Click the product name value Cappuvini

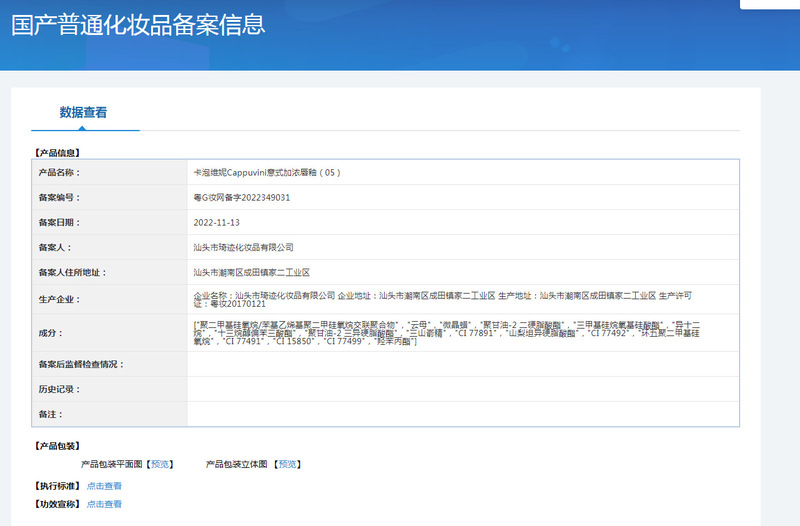pyautogui.click(x=266, y=172)
